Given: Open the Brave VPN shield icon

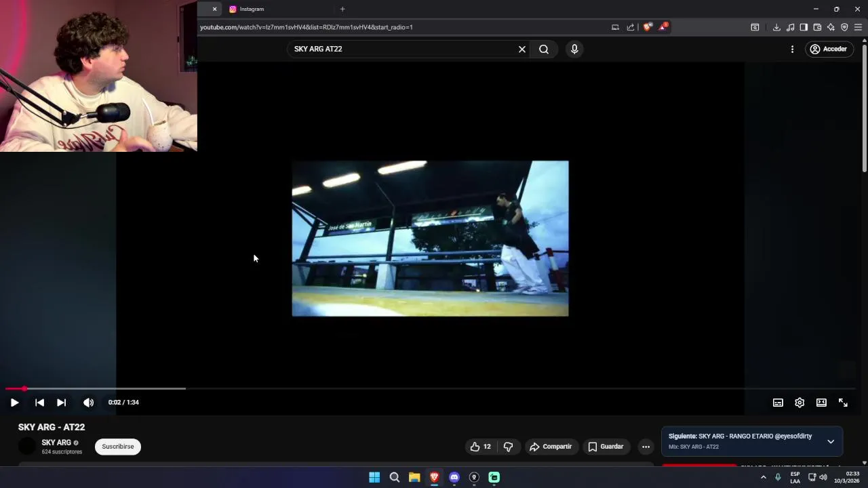Looking at the screenshot, I should pyautogui.click(x=844, y=27).
